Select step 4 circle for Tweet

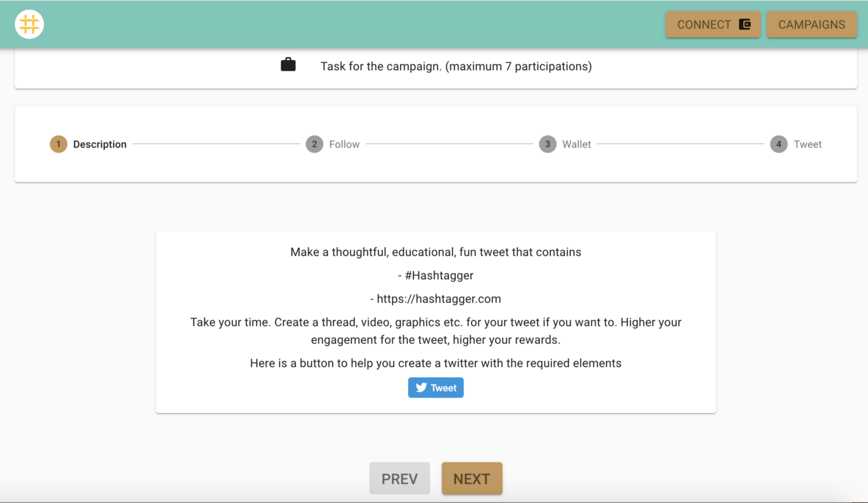(x=779, y=145)
